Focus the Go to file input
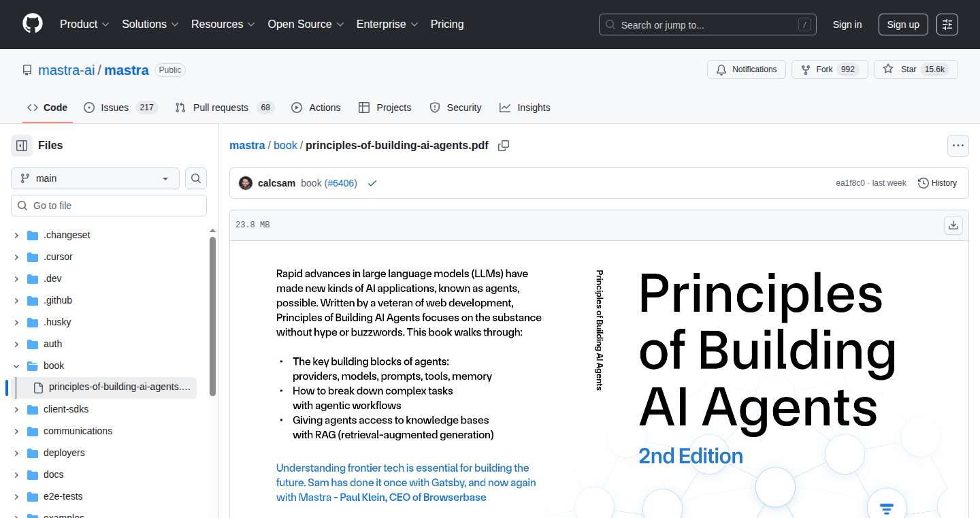Screen dimensions: 980x518 [109, 206]
